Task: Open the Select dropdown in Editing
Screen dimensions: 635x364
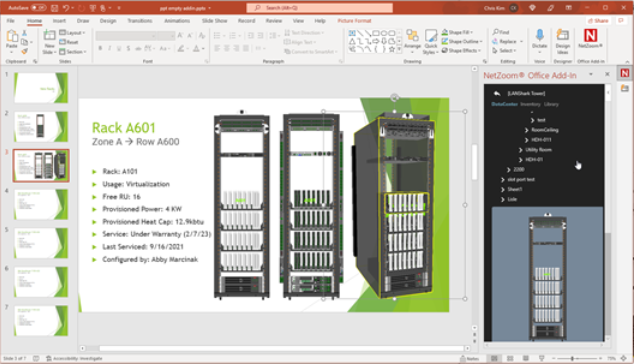Action: [x=504, y=51]
